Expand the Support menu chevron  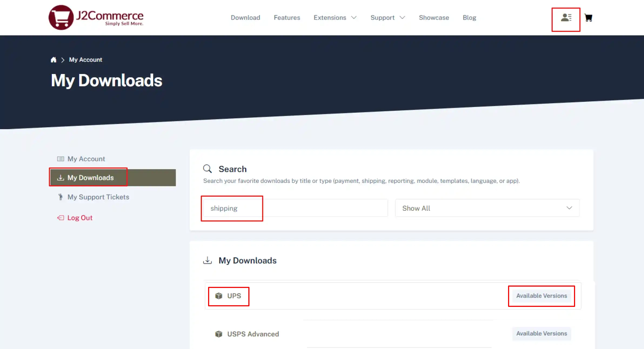[402, 18]
